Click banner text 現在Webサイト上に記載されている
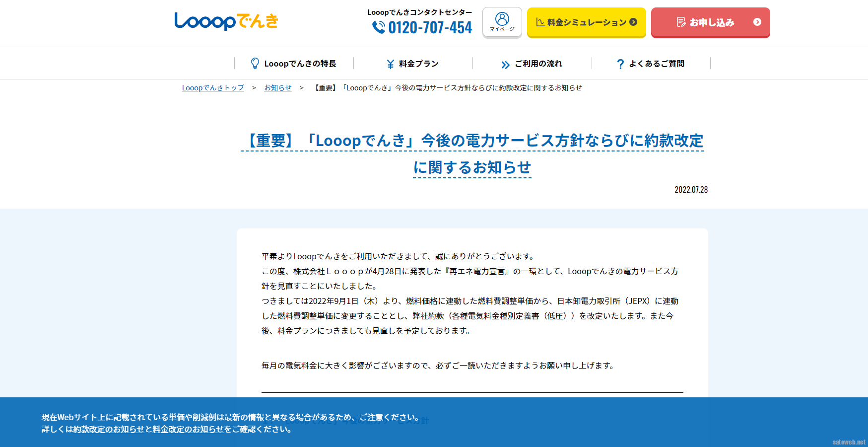 [231, 417]
